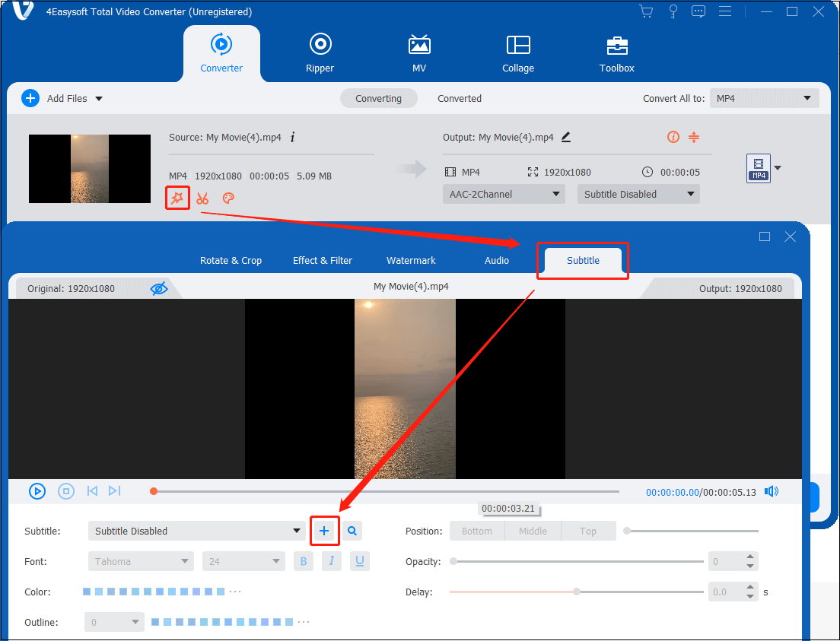Click the scissors cut icon under source file
840x641 pixels.
202,198
